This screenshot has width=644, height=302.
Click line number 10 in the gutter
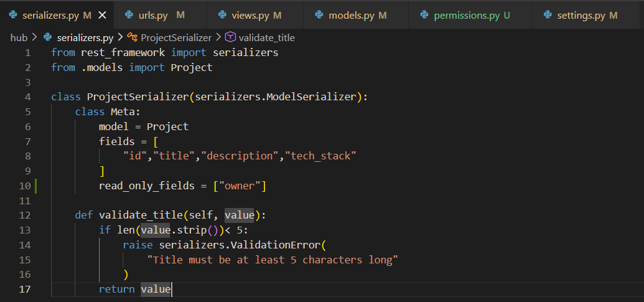(x=25, y=186)
